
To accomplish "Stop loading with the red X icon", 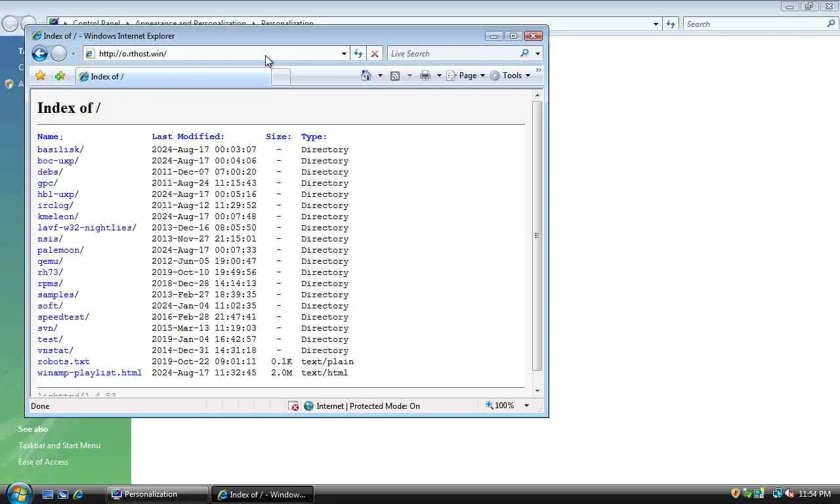I will coord(375,54).
